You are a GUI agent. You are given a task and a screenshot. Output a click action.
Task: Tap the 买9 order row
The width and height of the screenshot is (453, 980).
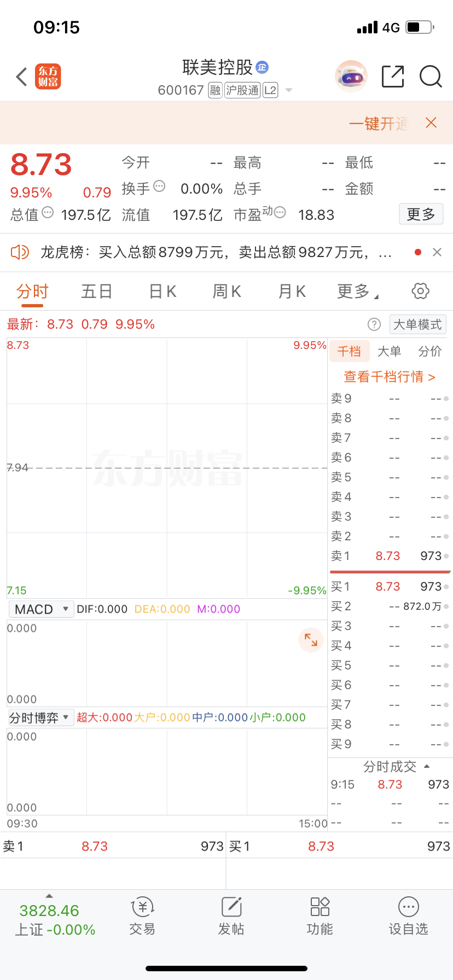coord(390,744)
